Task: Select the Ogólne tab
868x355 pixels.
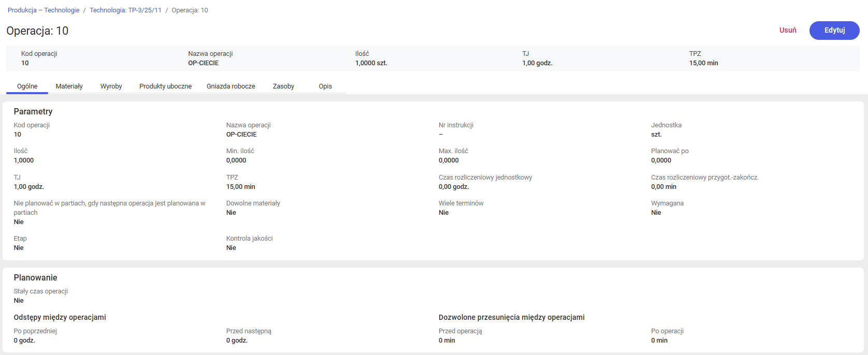Action: pos(27,86)
